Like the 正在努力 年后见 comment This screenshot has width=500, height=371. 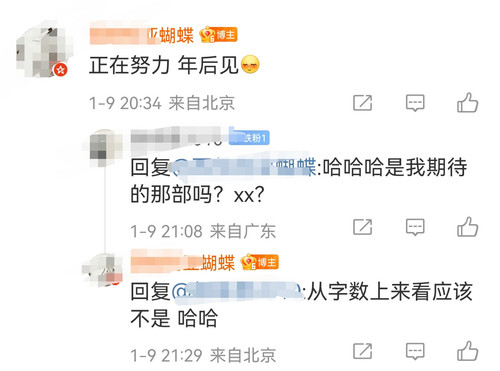point(467,103)
